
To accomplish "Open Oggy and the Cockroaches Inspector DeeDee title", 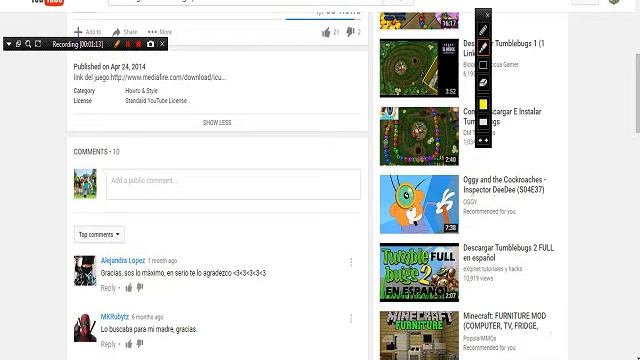I will click(x=504, y=184).
